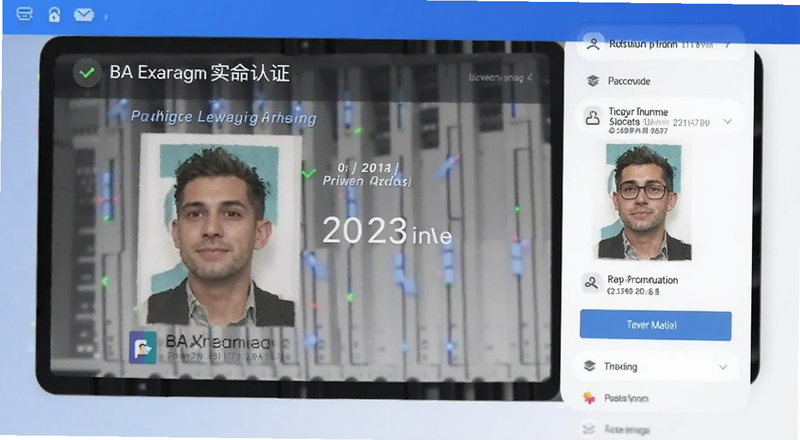Click the Tever Matial button

(655, 325)
